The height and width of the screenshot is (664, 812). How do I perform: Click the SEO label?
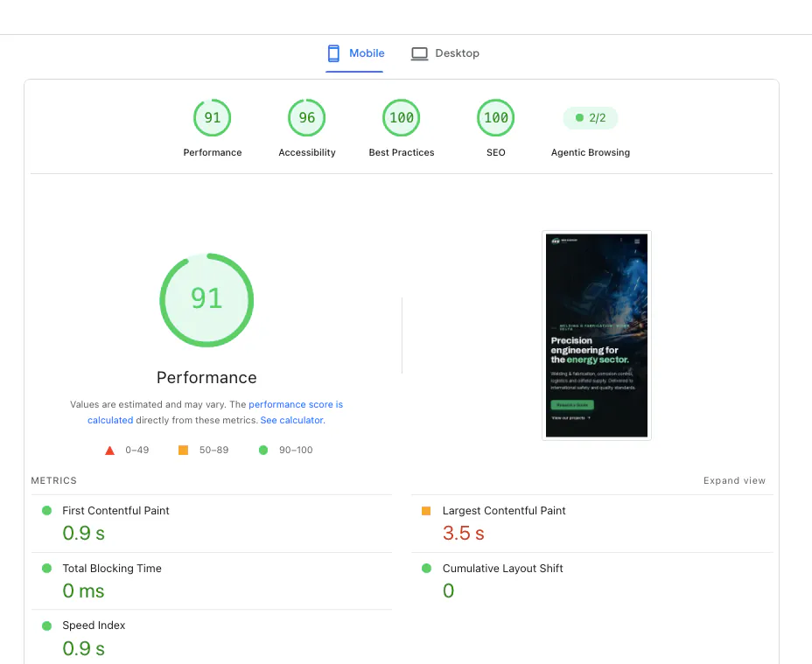tap(495, 152)
